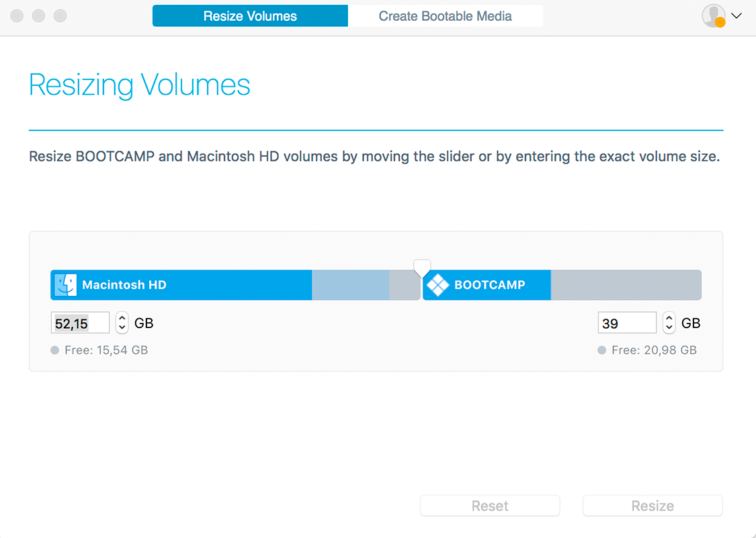Click the BOOTCAMP size field showing 39
The image size is (756, 538).
click(x=627, y=323)
